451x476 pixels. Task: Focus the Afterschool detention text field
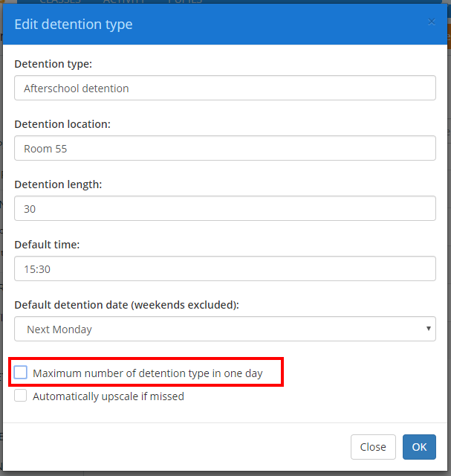pos(224,88)
